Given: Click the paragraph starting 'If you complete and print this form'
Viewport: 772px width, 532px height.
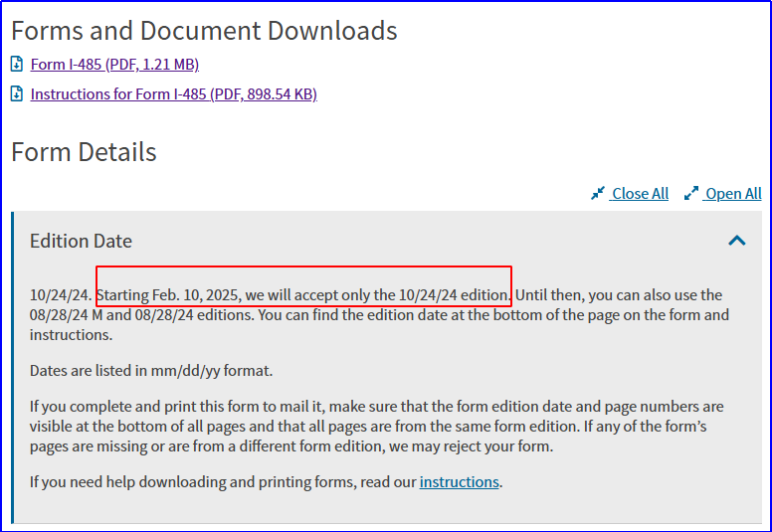Looking at the screenshot, I should (x=377, y=427).
